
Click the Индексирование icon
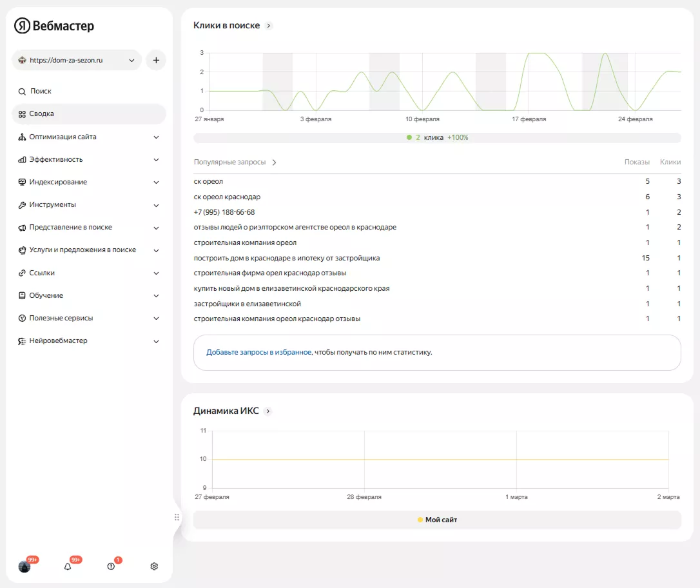click(x=22, y=182)
